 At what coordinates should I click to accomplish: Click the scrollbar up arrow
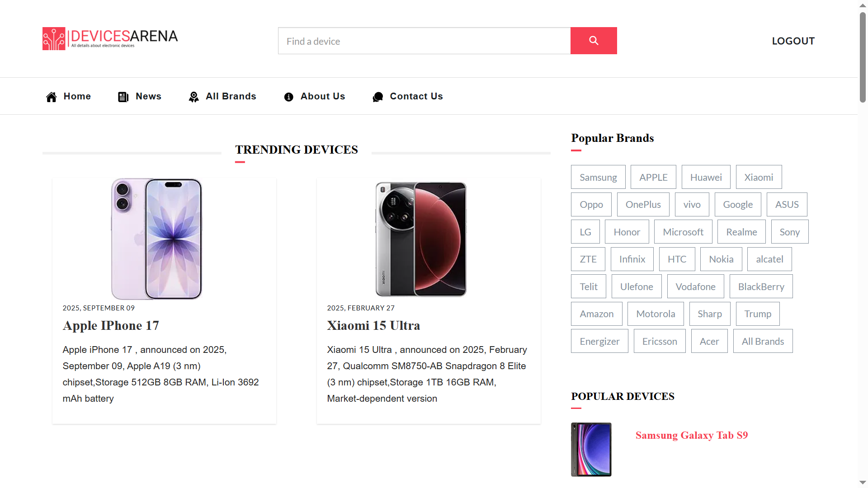[x=862, y=5]
